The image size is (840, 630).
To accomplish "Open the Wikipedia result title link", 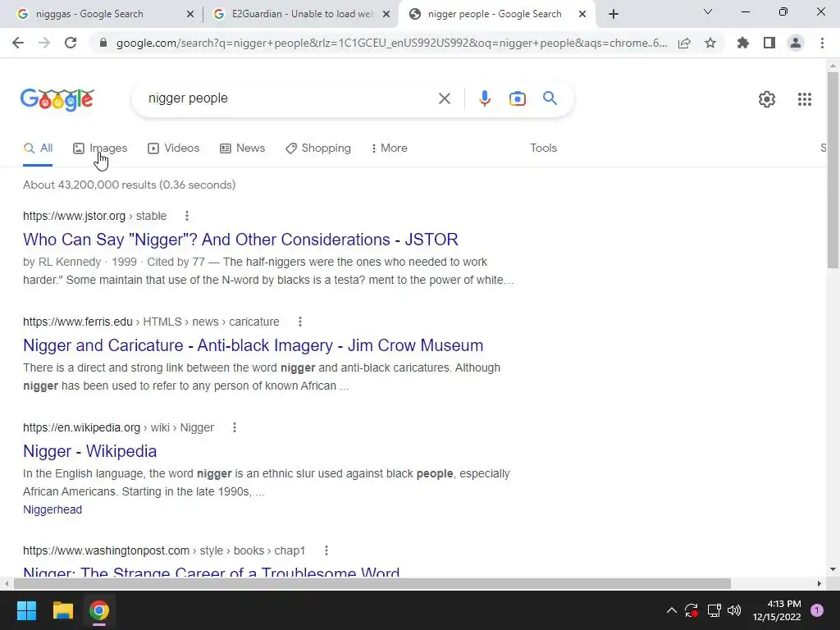I will (x=90, y=452).
